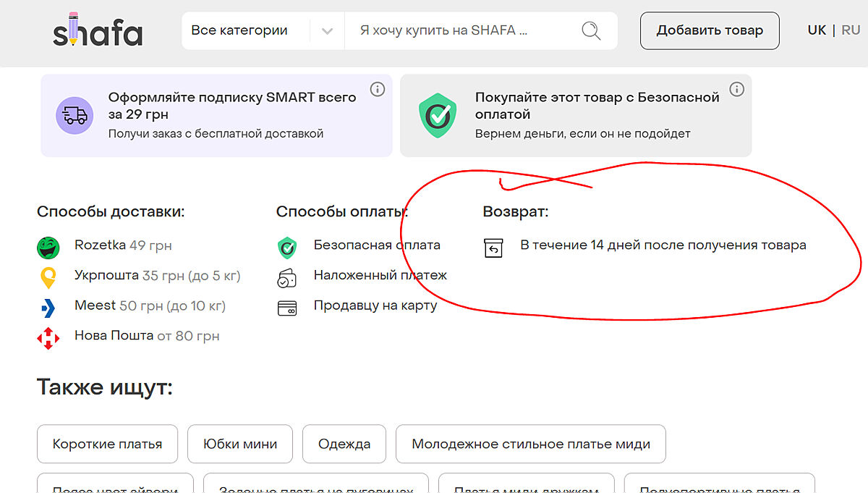Expand categories with the chevron arrow
This screenshot has width=868, height=493.
point(327,31)
